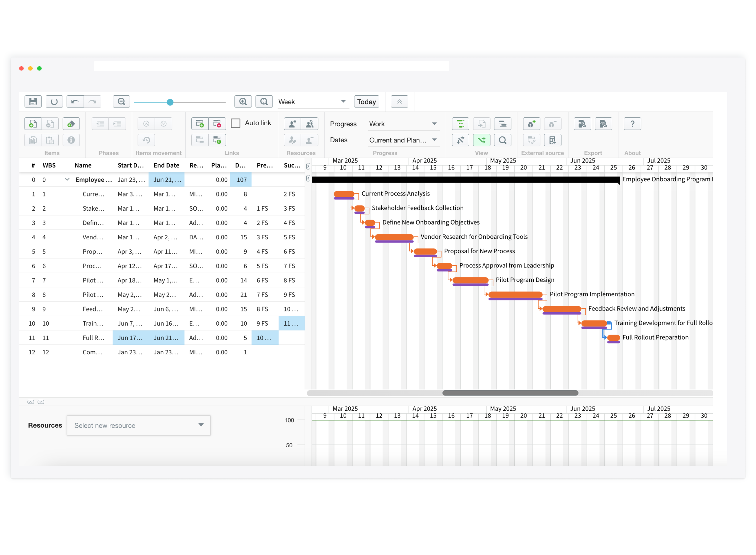Screen dimensions: 756x555
Task: Open the Select new resource field
Action: [x=138, y=425]
